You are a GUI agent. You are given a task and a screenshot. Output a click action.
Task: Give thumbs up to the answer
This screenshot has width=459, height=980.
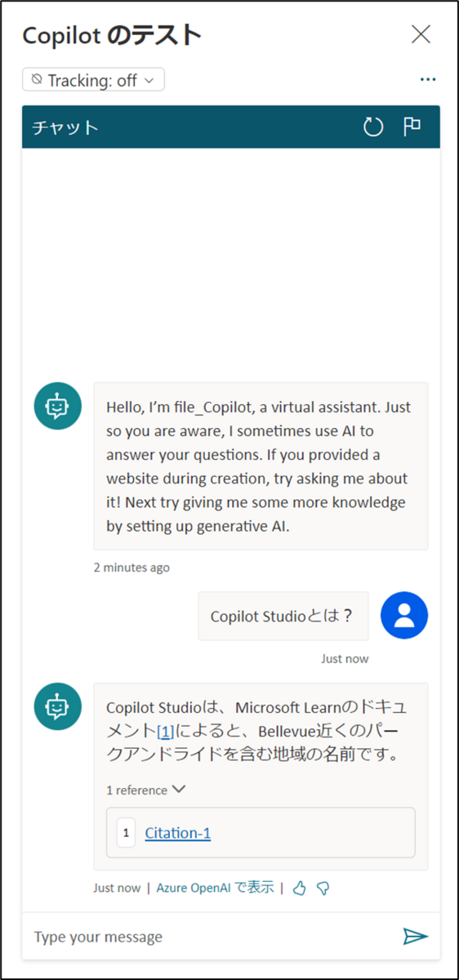tap(299, 889)
